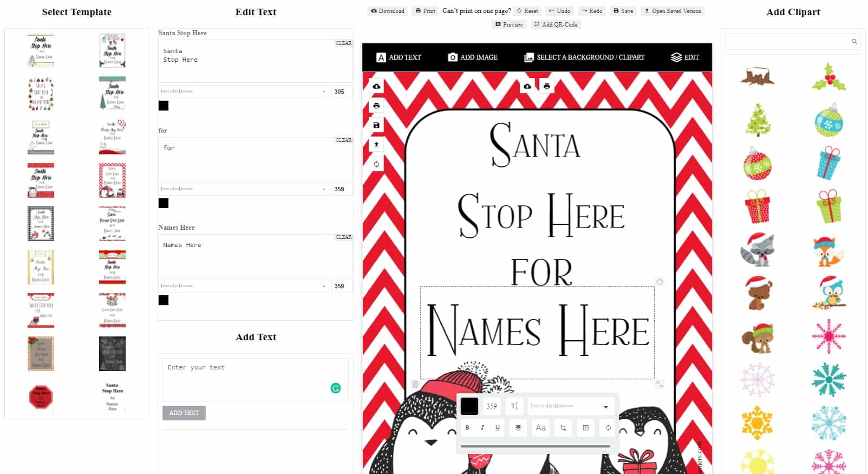Click the Save button in the top toolbar

623,11
